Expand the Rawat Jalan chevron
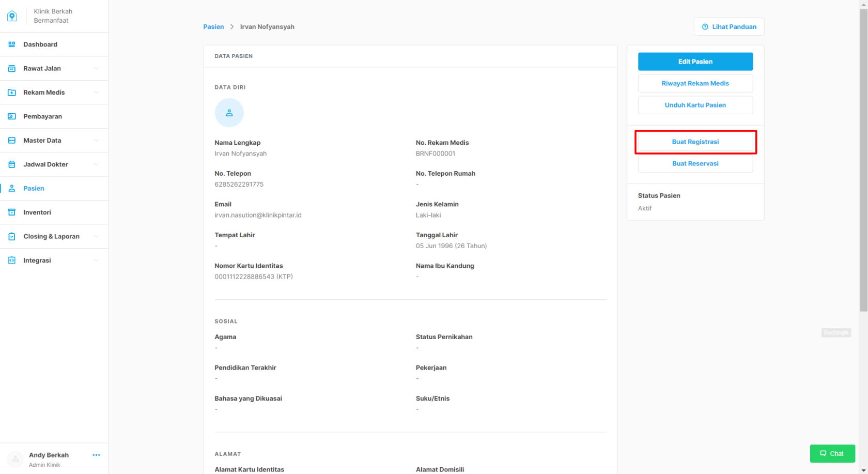The height and width of the screenshot is (474, 868). pyautogui.click(x=96, y=68)
